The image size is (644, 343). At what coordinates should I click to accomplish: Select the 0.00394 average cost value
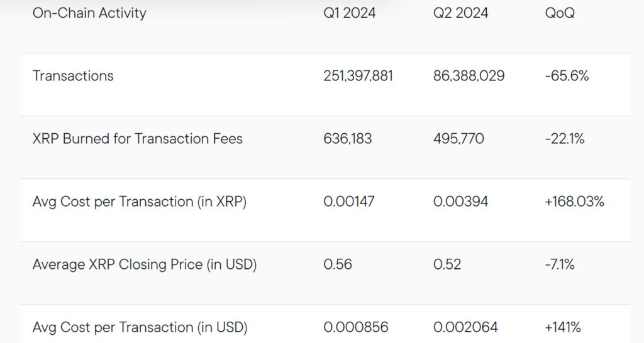[x=460, y=202]
